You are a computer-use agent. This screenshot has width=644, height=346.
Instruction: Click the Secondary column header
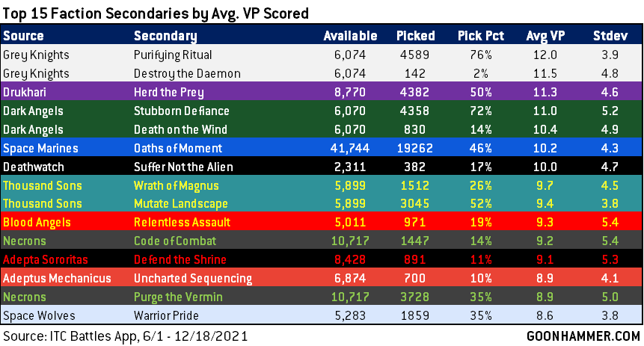point(165,36)
